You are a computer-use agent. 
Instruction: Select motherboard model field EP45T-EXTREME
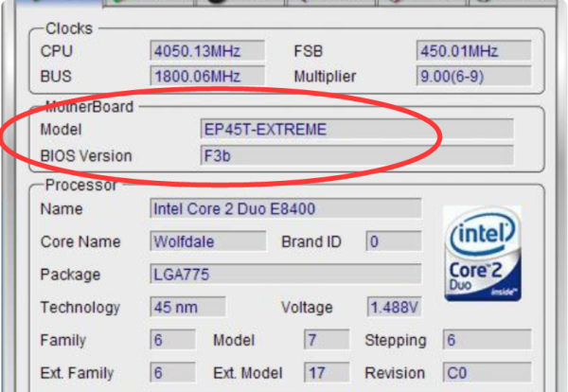point(357,129)
